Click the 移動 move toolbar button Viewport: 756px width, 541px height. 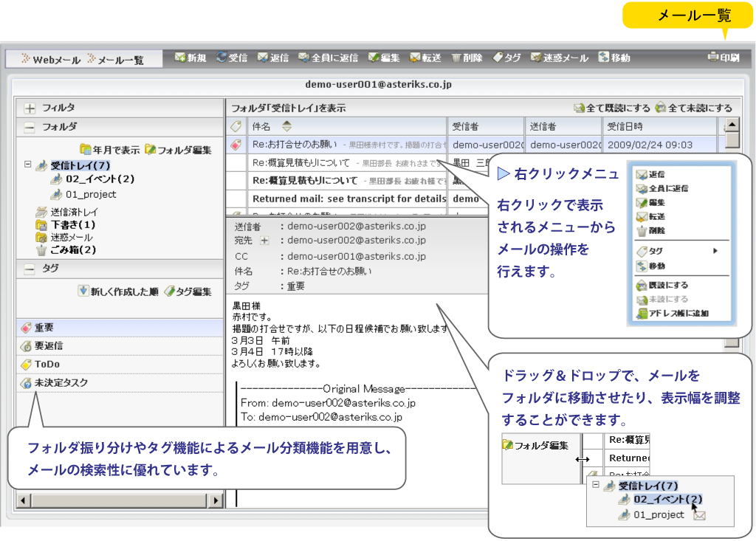614,58
